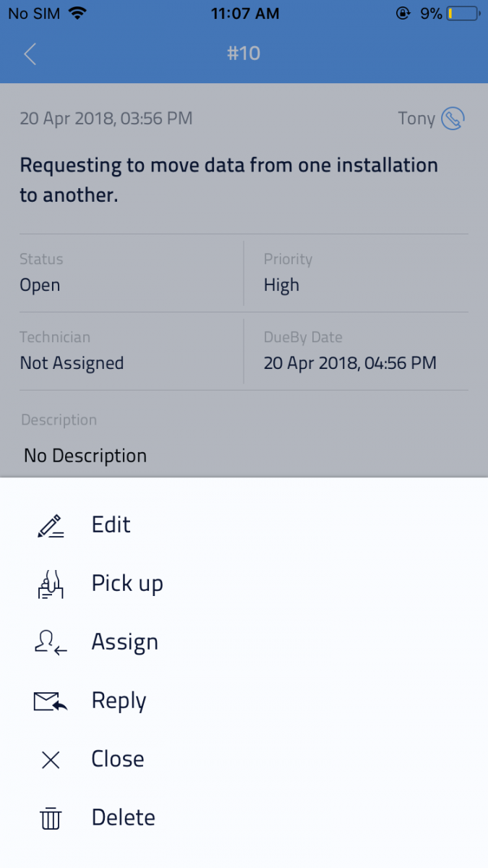Click the Pick up hand icon
The height and width of the screenshot is (868, 488).
pyautogui.click(x=51, y=584)
